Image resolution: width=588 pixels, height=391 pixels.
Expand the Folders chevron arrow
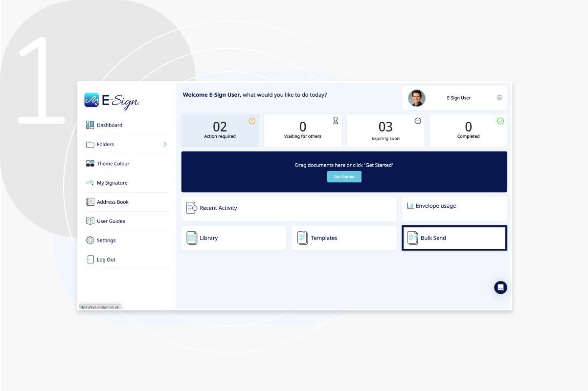pyautogui.click(x=165, y=144)
